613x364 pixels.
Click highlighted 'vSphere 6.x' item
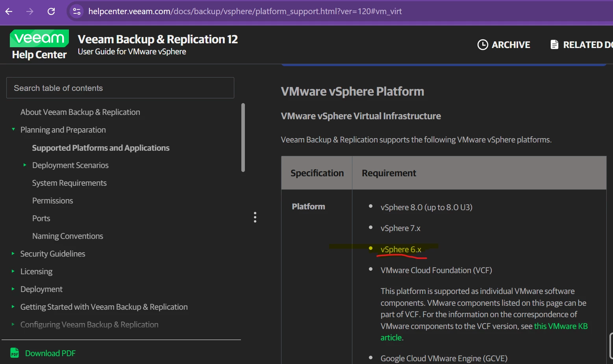[x=401, y=249]
